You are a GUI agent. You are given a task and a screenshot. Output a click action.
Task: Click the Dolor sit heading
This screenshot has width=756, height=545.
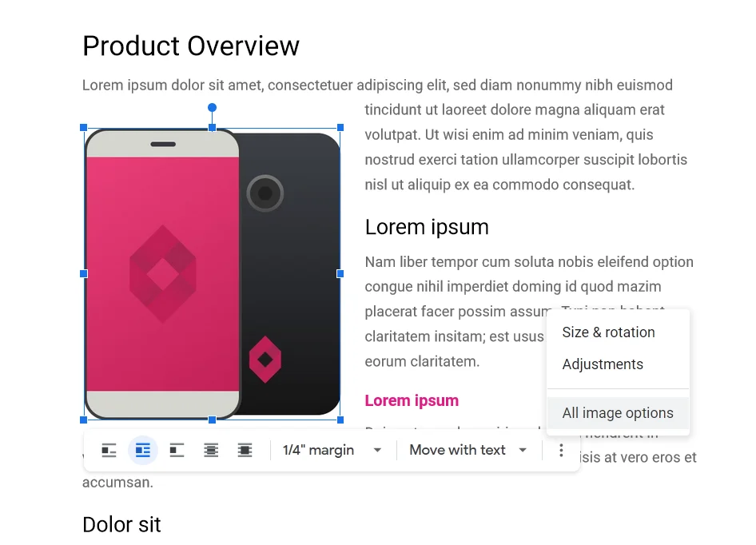[x=121, y=525]
